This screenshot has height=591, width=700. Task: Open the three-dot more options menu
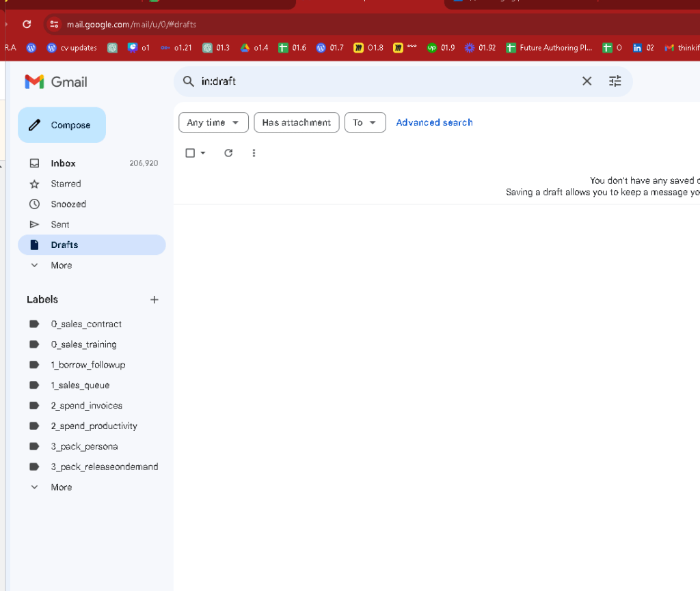pos(254,153)
